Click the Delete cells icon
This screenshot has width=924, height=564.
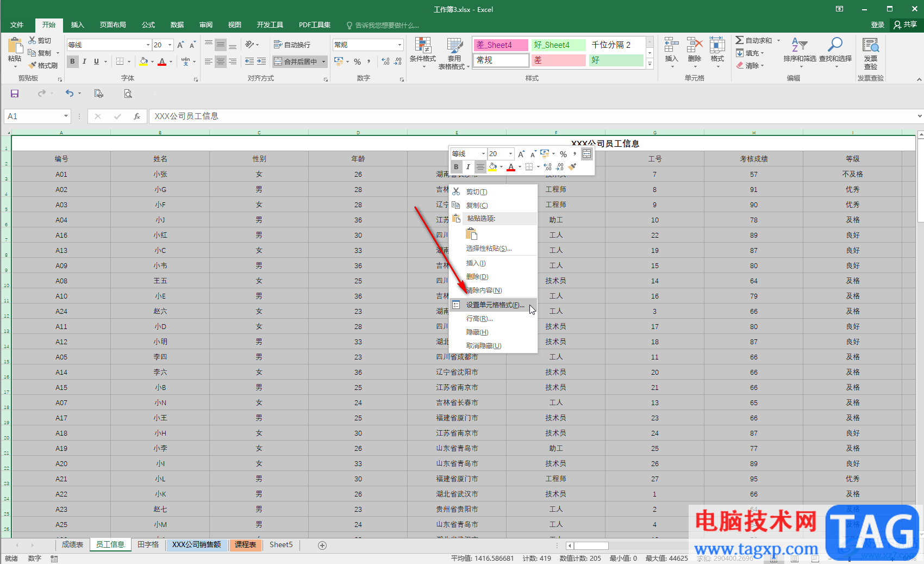point(695,45)
